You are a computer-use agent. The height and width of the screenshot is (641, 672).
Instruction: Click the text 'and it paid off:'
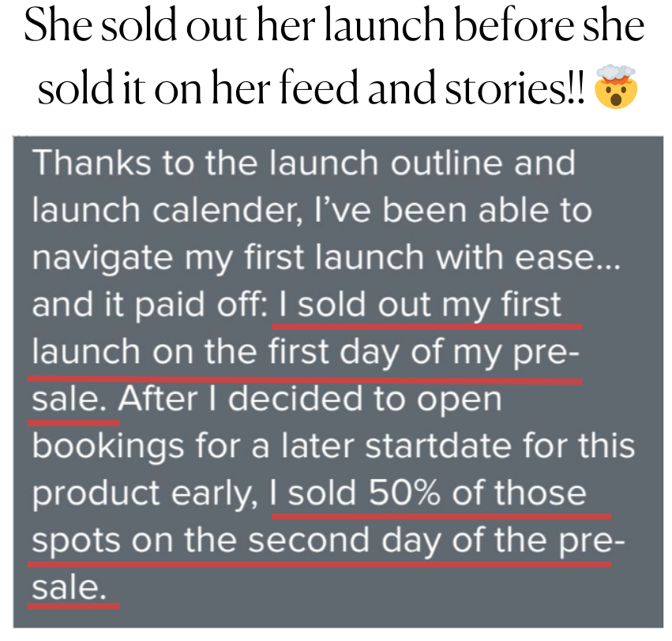point(147,305)
